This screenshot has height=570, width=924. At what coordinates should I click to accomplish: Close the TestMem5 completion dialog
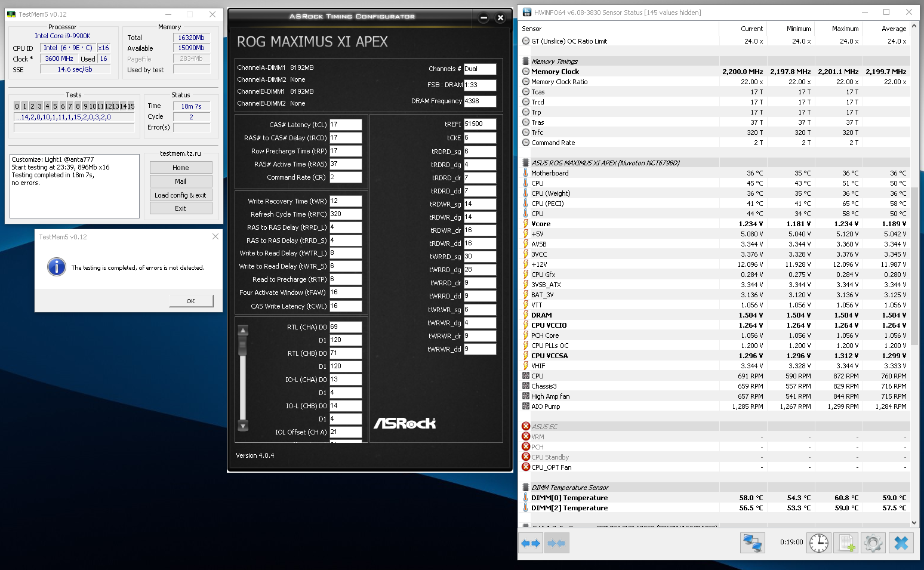[x=215, y=237]
